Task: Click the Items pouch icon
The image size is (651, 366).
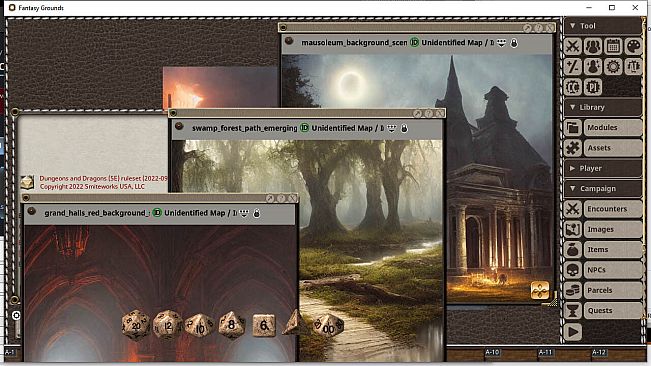Action: point(573,249)
